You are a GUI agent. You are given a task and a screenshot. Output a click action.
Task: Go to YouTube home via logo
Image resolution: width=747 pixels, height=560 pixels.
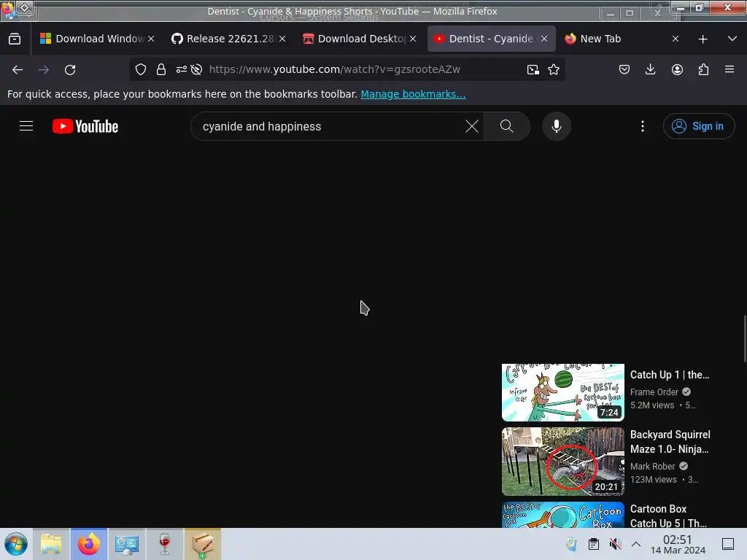(85, 126)
